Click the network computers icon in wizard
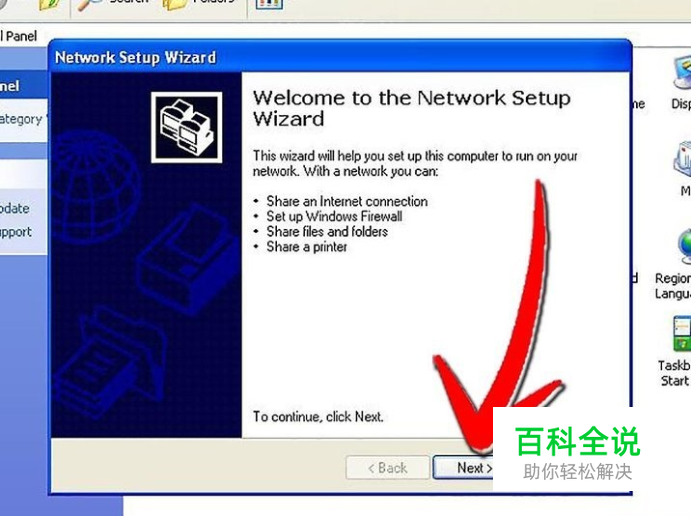This screenshot has width=691, height=516. (x=186, y=127)
